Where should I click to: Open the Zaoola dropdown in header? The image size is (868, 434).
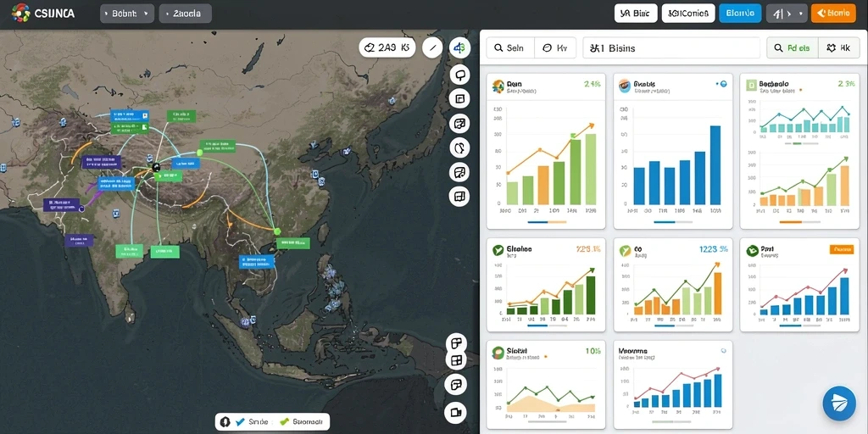185,14
